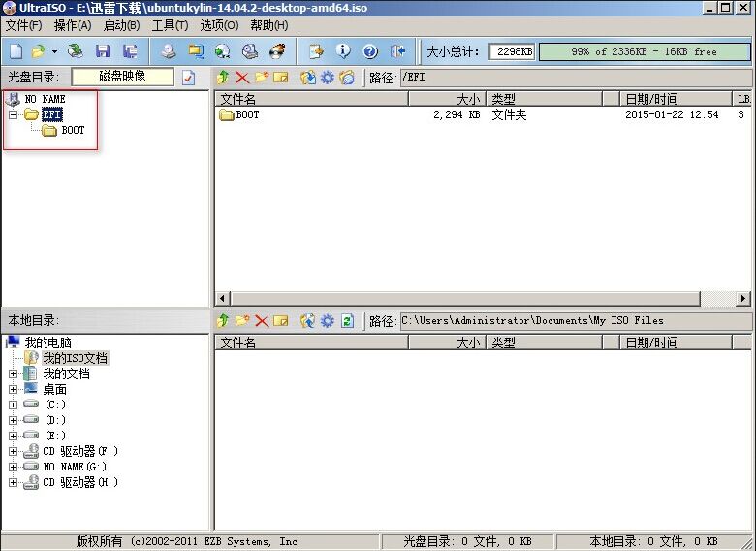Screen dimensions: 756x551
Task: Click the Open CD/DVD green arrow icon
Action: tap(75, 51)
